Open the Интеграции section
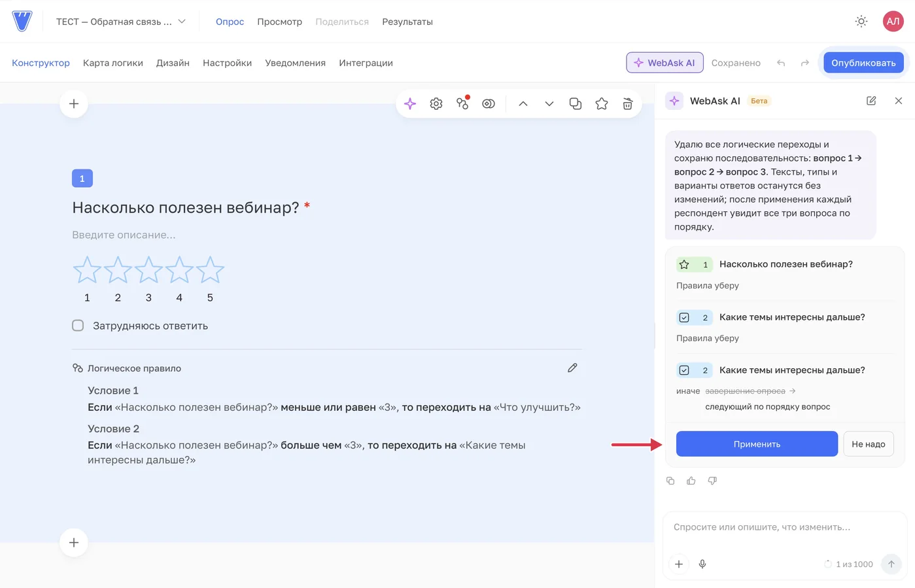The height and width of the screenshot is (588, 915). coord(366,63)
